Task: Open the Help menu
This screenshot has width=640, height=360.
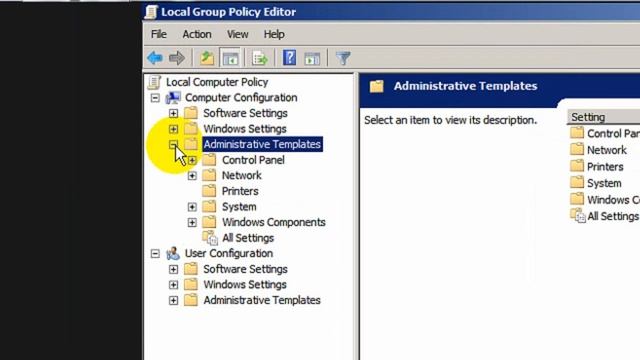Action: [x=274, y=34]
